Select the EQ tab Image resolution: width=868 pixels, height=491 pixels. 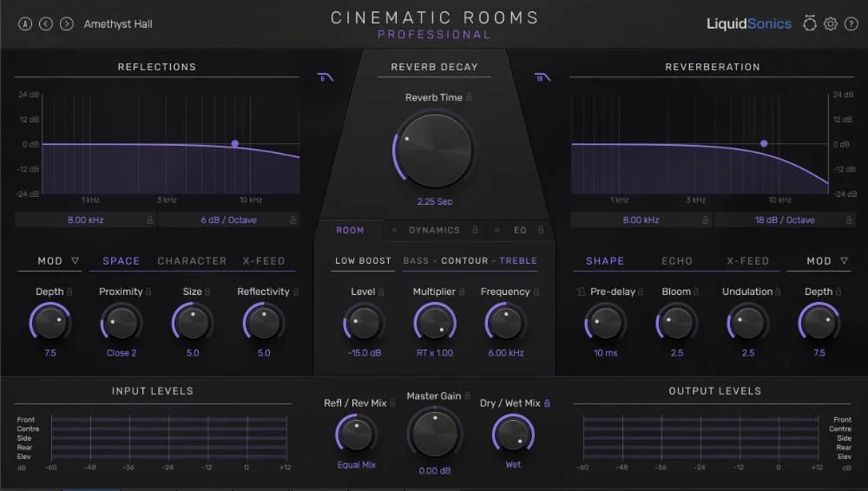(x=520, y=230)
